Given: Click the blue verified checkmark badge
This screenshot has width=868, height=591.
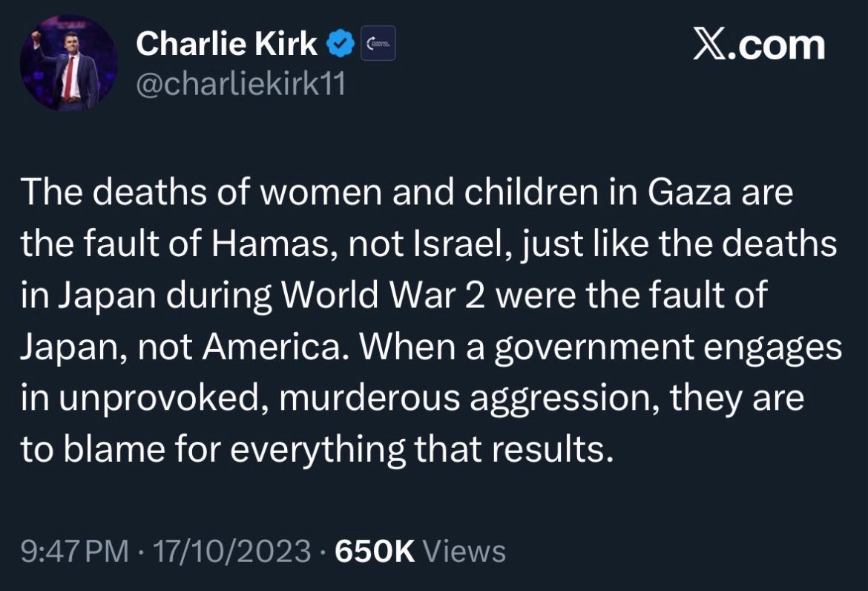Looking at the screenshot, I should click(x=341, y=43).
